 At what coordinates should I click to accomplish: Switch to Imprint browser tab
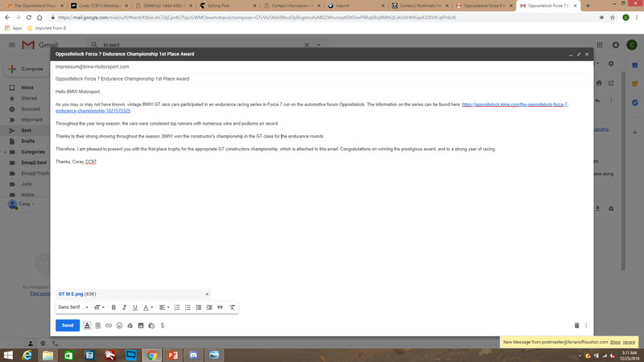356,6
